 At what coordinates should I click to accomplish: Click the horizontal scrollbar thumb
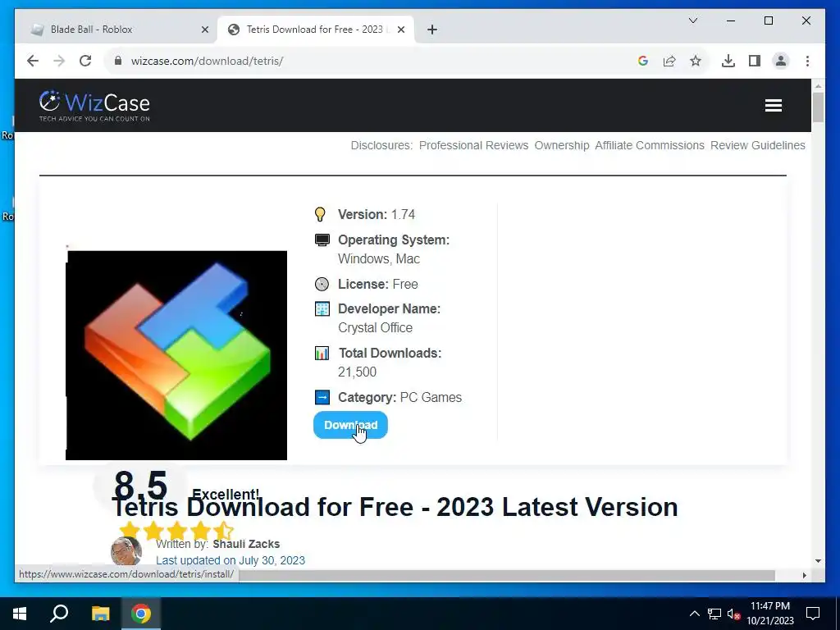[x=507, y=575]
